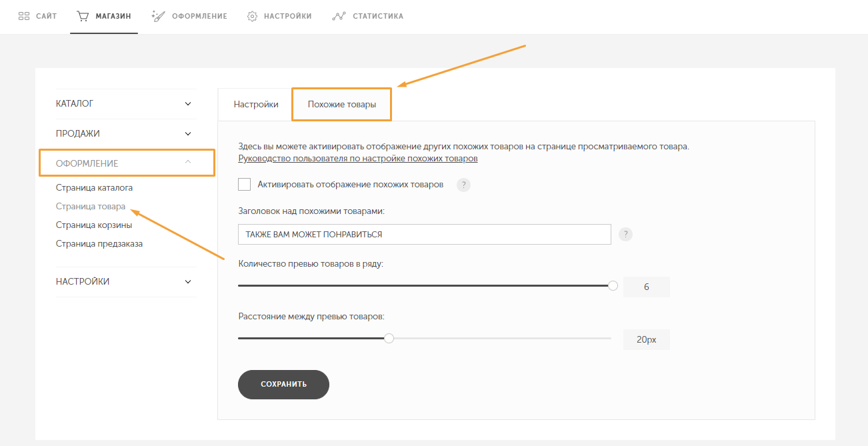Expand the Продажи sidebar section

tap(126, 133)
